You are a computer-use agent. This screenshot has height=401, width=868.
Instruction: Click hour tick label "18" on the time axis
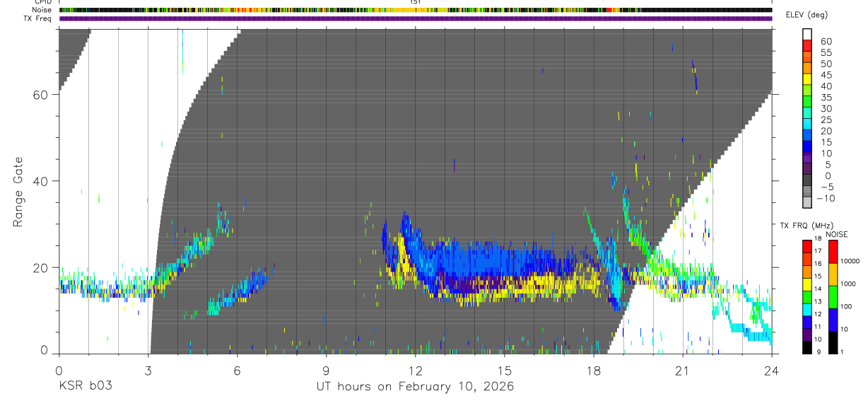[594, 371]
